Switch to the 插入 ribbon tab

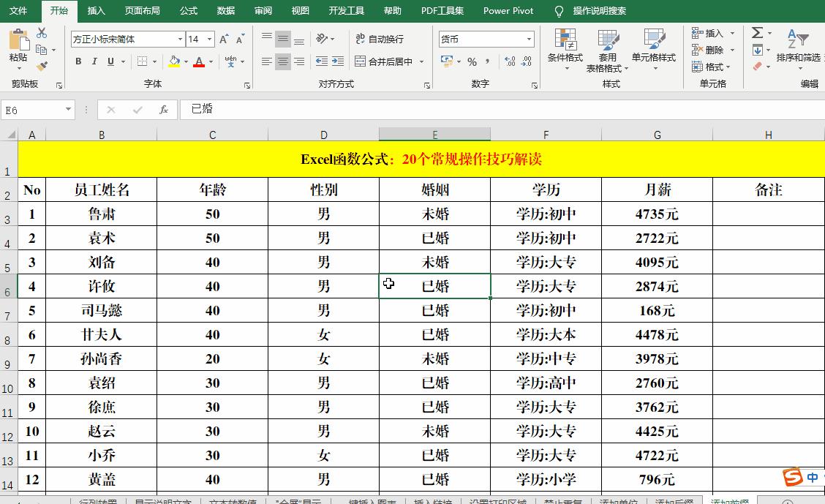(98, 11)
